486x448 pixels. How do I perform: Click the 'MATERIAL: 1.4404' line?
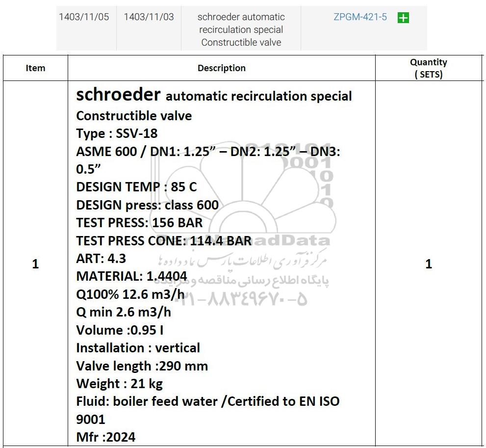132,276
